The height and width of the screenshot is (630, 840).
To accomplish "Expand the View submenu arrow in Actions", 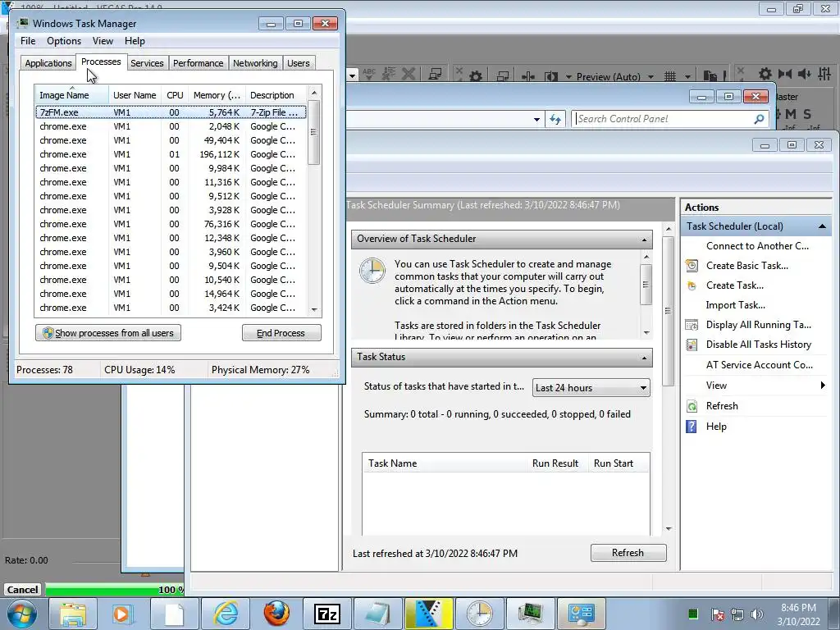I will (x=823, y=386).
